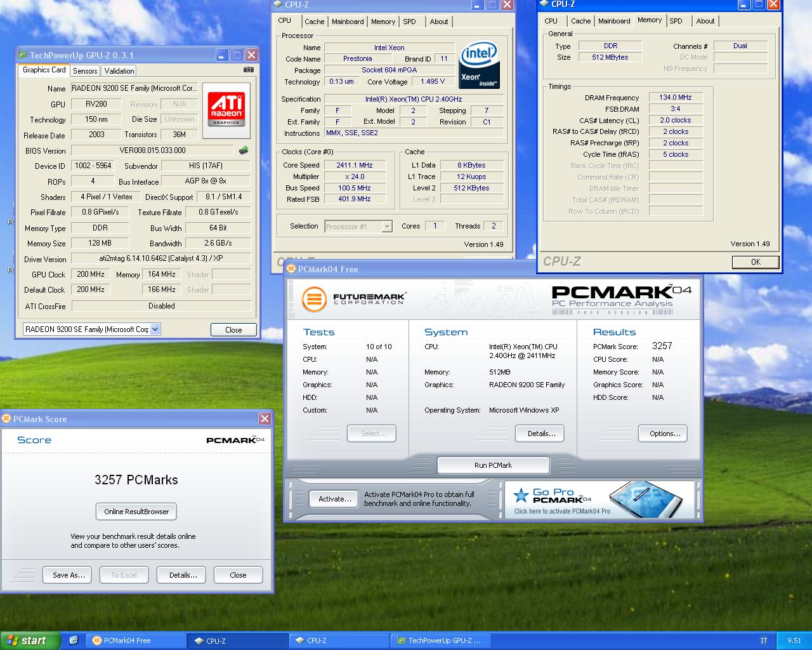Click the IT language indicator in the tray
812x650 pixels.
(x=764, y=640)
